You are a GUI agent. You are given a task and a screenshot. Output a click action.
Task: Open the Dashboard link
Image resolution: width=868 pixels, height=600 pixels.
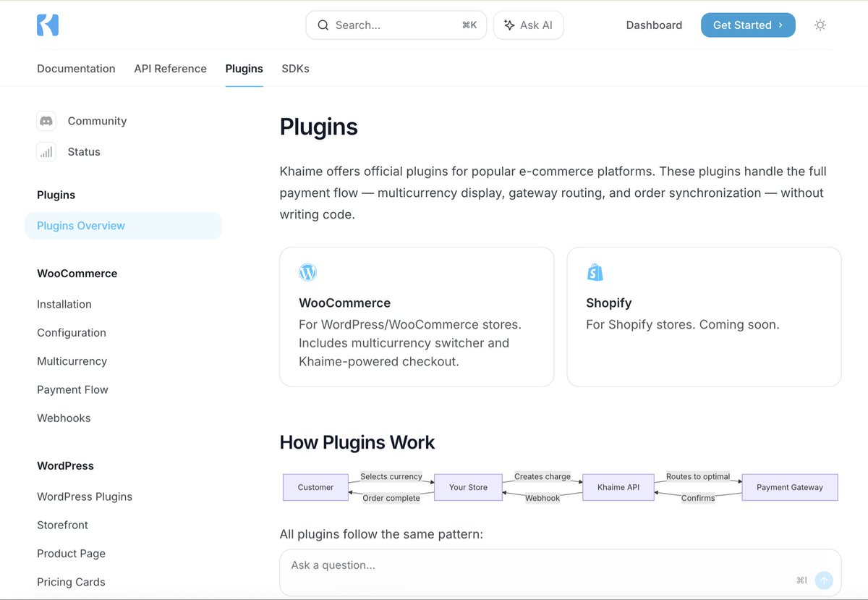(654, 25)
